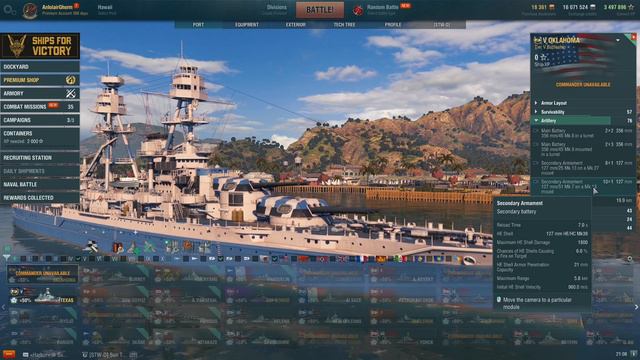The image size is (640, 360).
Task: Toggle the 2×2 356 mm Main Battery module
Action: click(583, 133)
